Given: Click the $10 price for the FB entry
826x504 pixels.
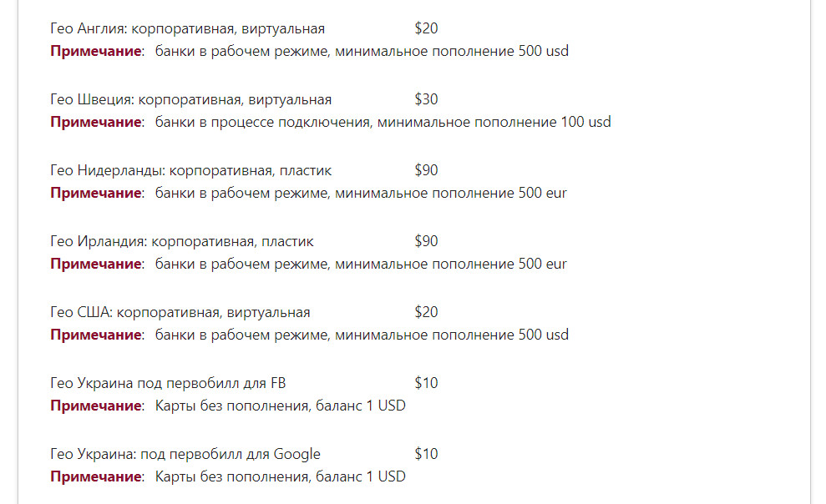Looking at the screenshot, I should click(426, 384).
